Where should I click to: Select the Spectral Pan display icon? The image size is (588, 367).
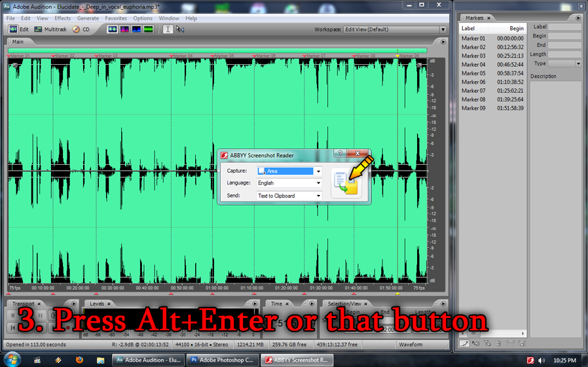click(x=136, y=29)
